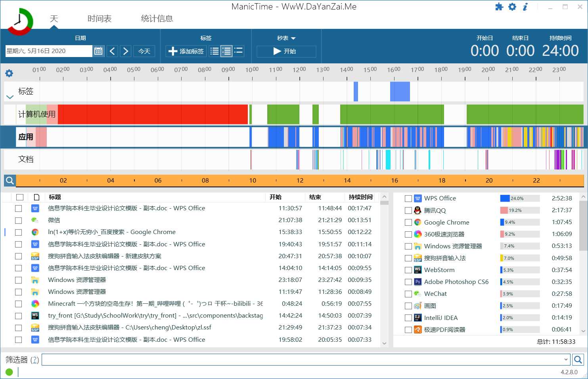The width and height of the screenshot is (588, 379).
Task: Go to previous day arrow
Action: click(112, 51)
